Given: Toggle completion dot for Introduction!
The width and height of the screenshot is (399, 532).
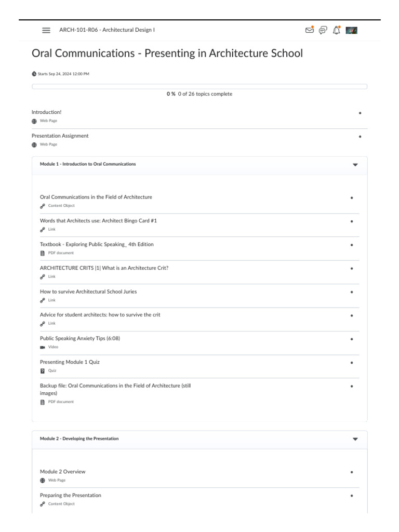Looking at the screenshot, I should [360, 113].
